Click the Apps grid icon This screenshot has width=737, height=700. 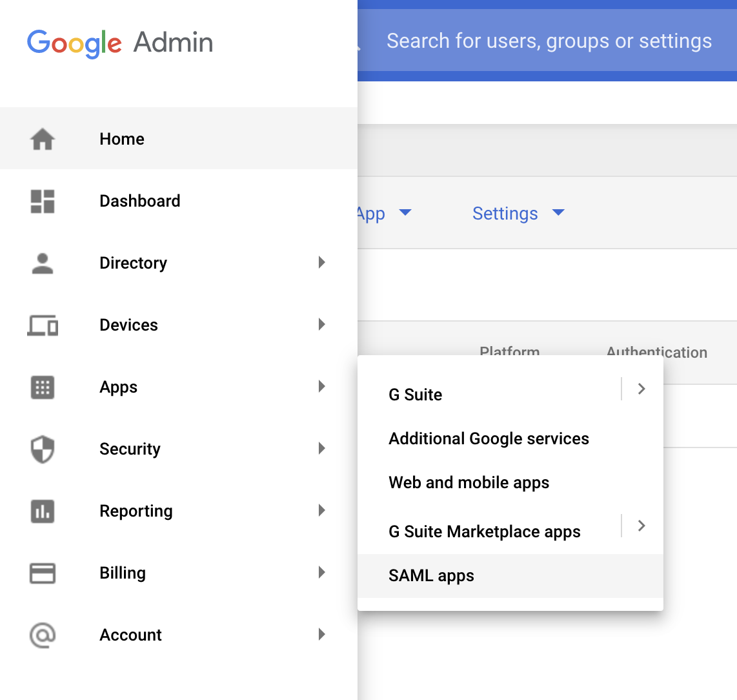[43, 387]
